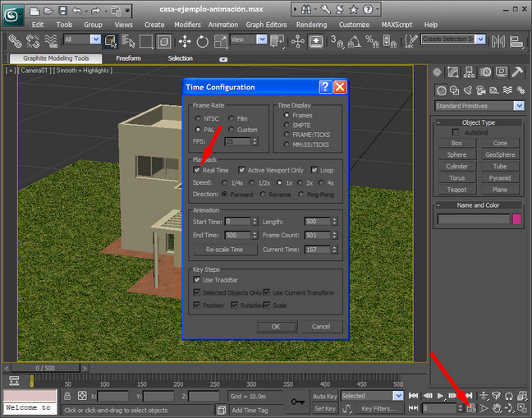Select the NTSC frame rate option
The image size is (532, 418).
197,119
